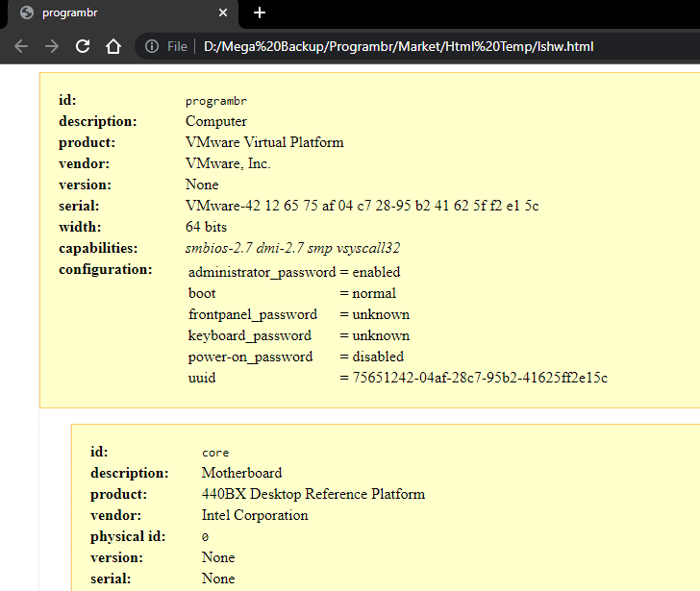Click 'frontpanel_password' configuration key
Screen dimensions: 700x591
pos(253,314)
